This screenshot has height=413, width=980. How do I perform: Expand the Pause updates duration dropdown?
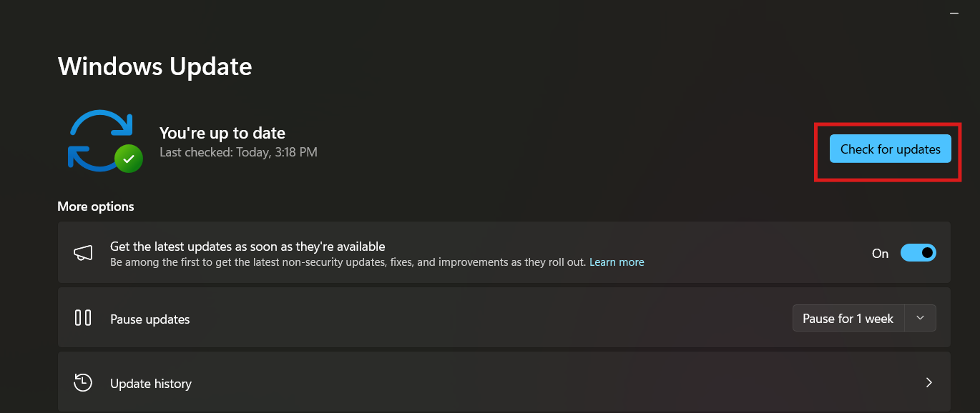click(x=921, y=318)
